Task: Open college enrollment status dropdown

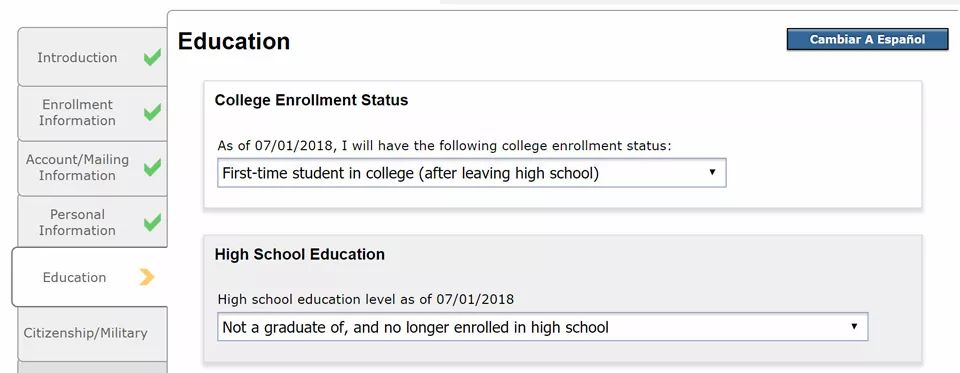Action: (x=471, y=173)
